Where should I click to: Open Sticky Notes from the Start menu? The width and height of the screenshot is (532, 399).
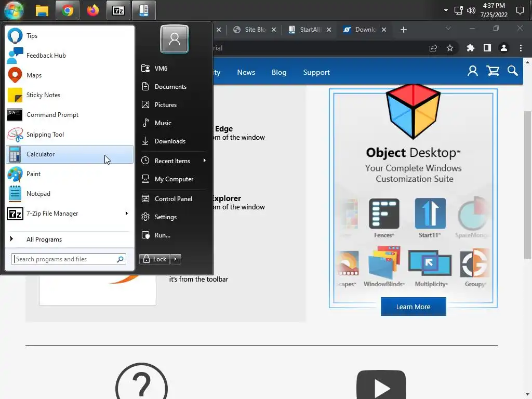[x=70, y=95]
